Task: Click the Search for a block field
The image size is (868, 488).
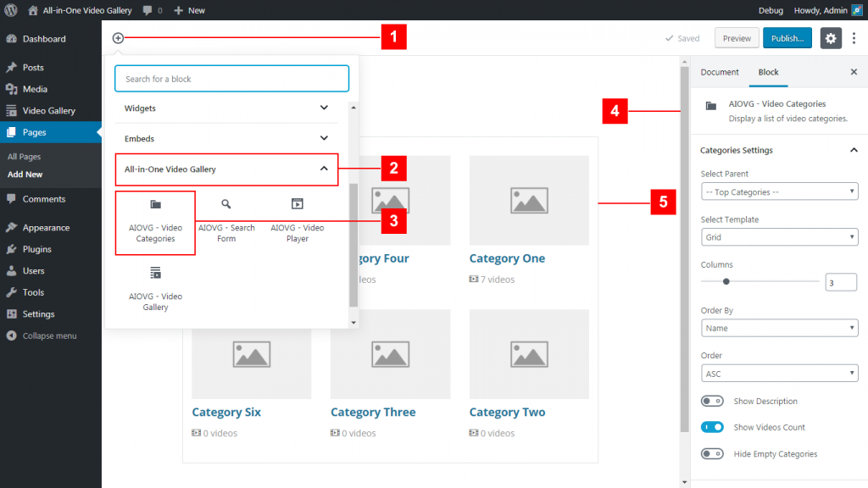Action: tap(231, 78)
